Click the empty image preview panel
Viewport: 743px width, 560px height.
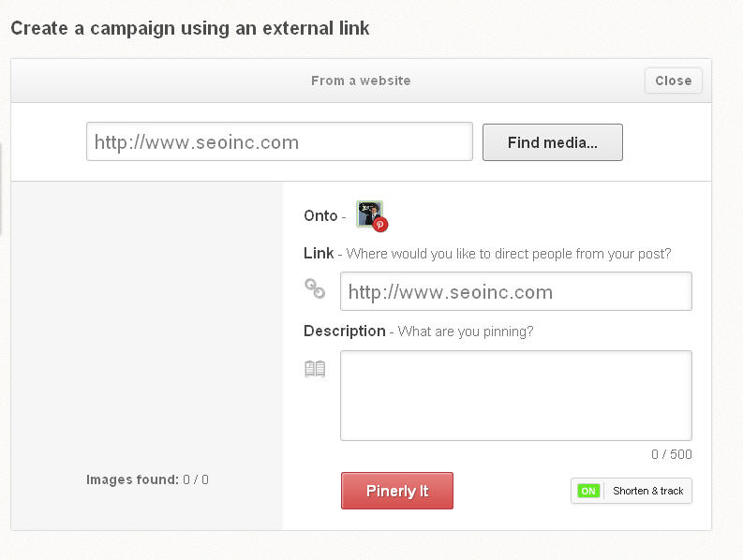coord(147,328)
